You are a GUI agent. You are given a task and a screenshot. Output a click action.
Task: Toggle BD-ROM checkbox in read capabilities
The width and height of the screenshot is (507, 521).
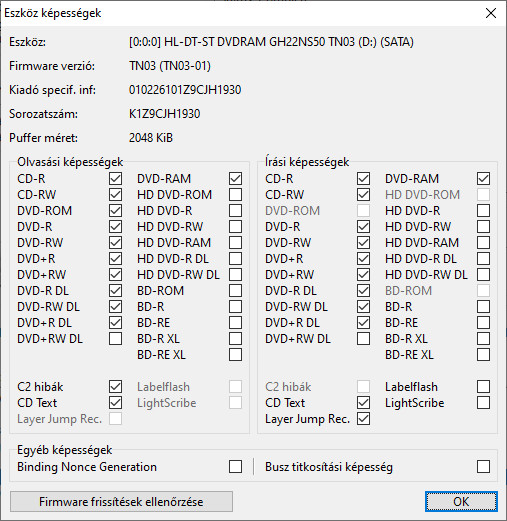(x=235, y=291)
